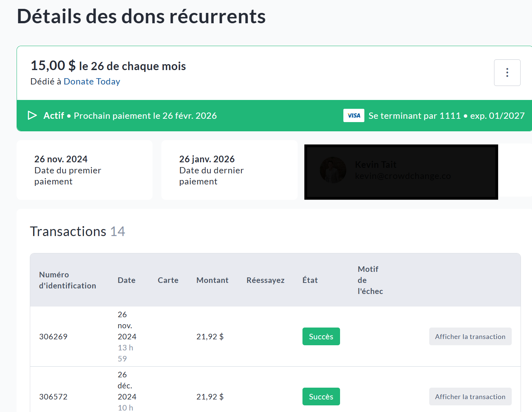Open the three-dot options menu
The height and width of the screenshot is (412, 532).
(507, 73)
